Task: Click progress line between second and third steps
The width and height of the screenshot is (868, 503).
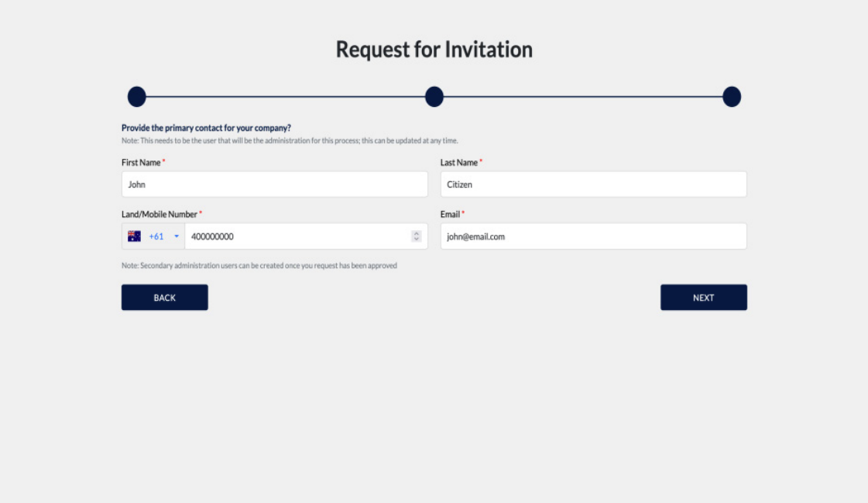Action: point(583,97)
